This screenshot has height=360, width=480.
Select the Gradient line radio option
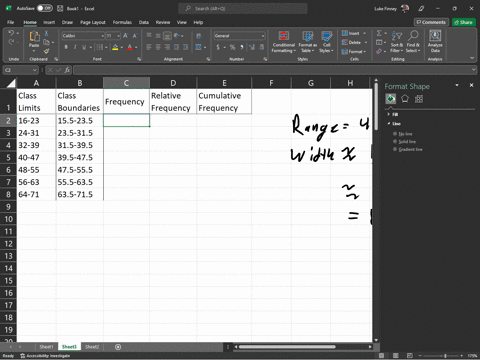[395, 149]
